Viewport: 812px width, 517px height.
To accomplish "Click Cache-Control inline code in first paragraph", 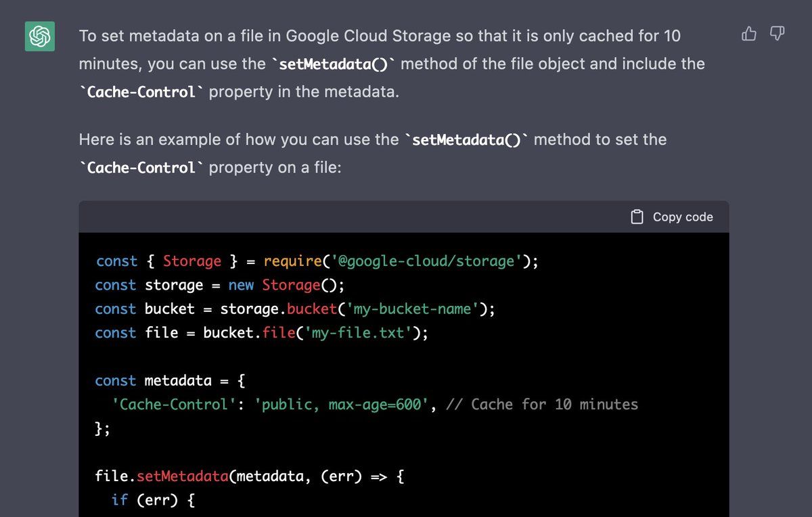I will pyautogui.click(x=141, y=92).
